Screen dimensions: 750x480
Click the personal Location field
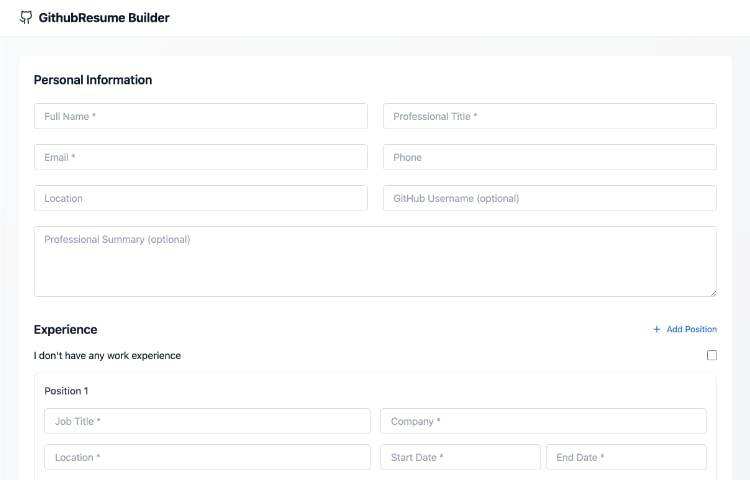coord(201,198)
